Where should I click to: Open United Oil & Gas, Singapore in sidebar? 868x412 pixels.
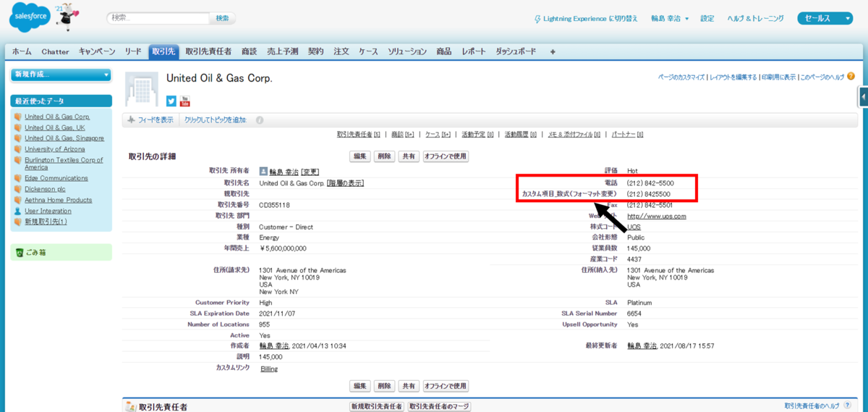click(64, 138)
